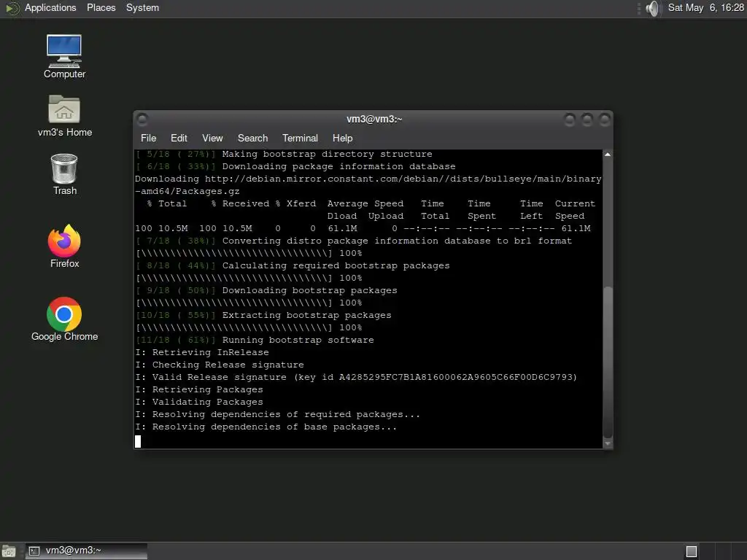Minimize the terminal window

(x=569, y=120)
